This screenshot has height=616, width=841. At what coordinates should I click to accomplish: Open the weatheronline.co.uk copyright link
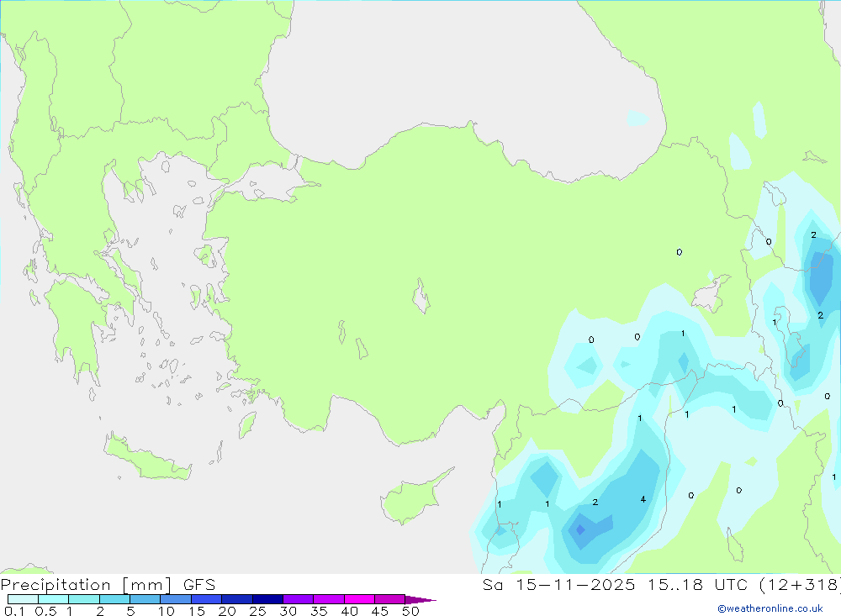coord(770,608)
